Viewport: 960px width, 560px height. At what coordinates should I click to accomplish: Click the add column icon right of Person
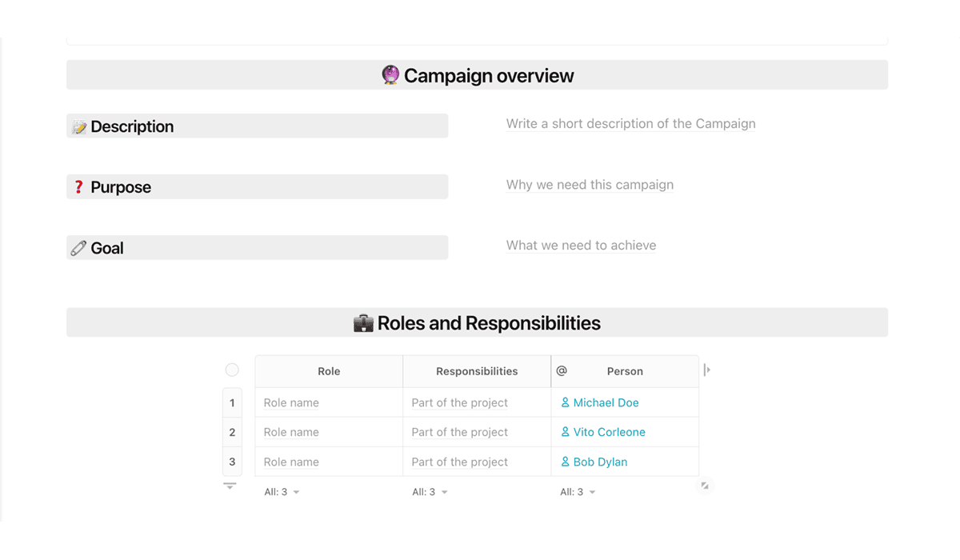coord(706,370)
